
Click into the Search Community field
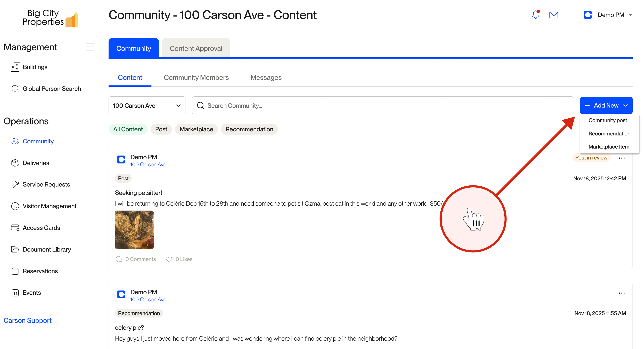coord(382,105)
